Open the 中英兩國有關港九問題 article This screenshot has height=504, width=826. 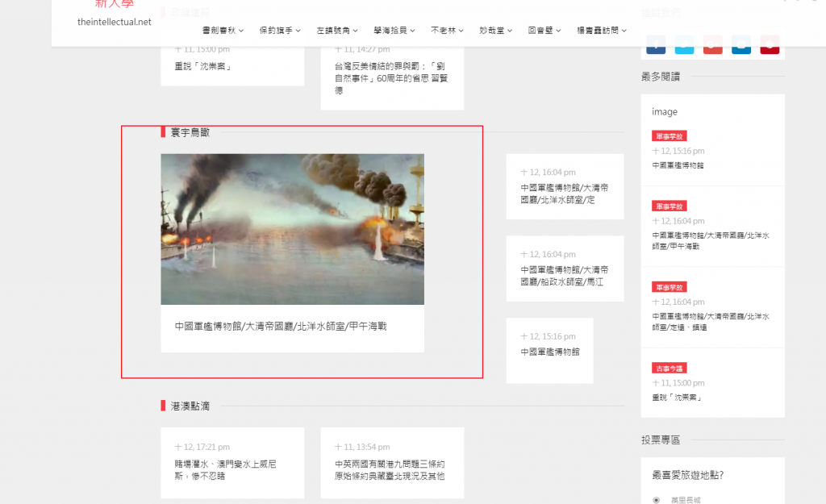click(390, 470)
